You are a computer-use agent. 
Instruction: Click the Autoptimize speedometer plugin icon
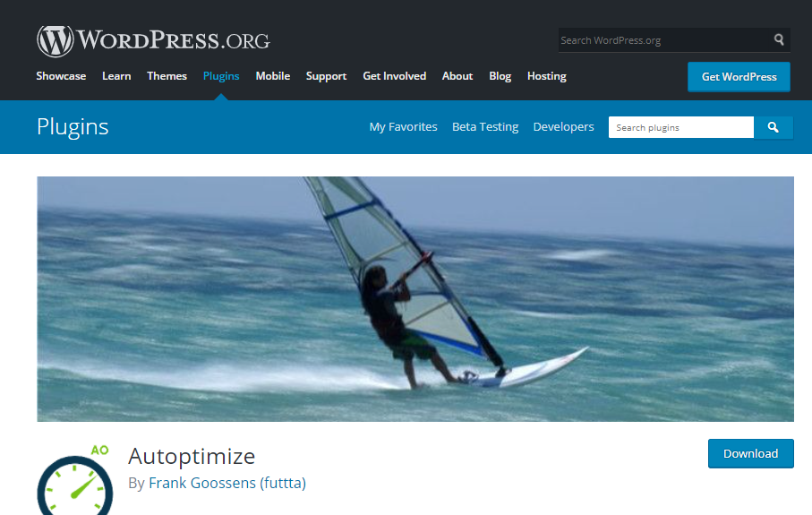pos(74,480)
